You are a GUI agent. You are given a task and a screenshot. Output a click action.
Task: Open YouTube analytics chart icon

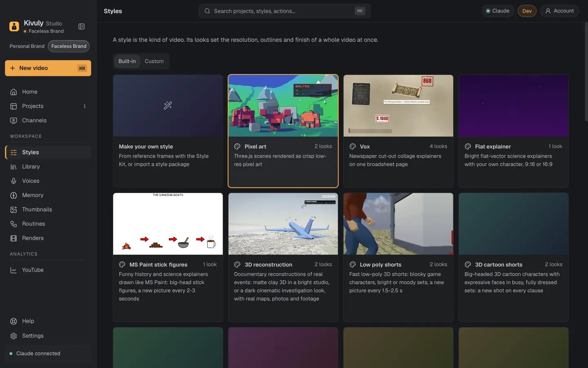(13, 270)
